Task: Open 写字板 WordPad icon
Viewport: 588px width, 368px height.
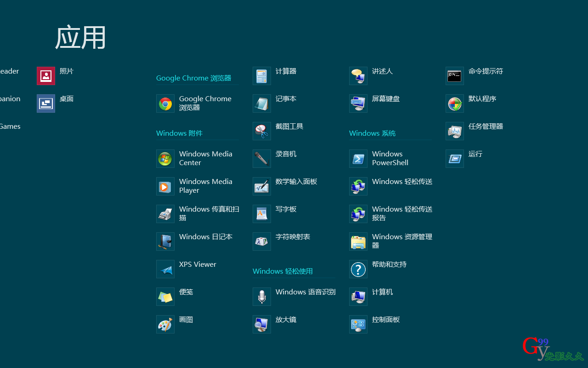Action: click(262, 214)
